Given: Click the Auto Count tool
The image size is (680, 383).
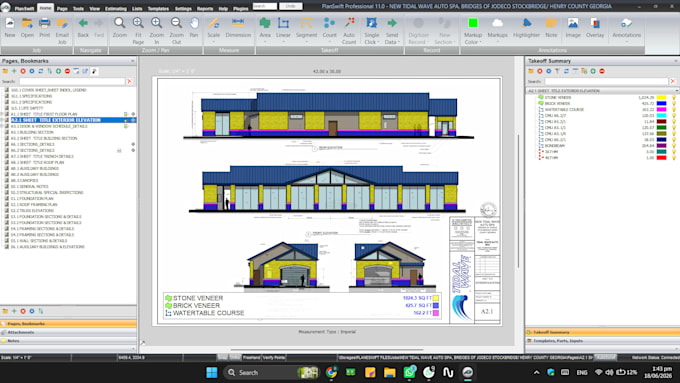Looking at the screenshot, I should (x=349, y=31).
